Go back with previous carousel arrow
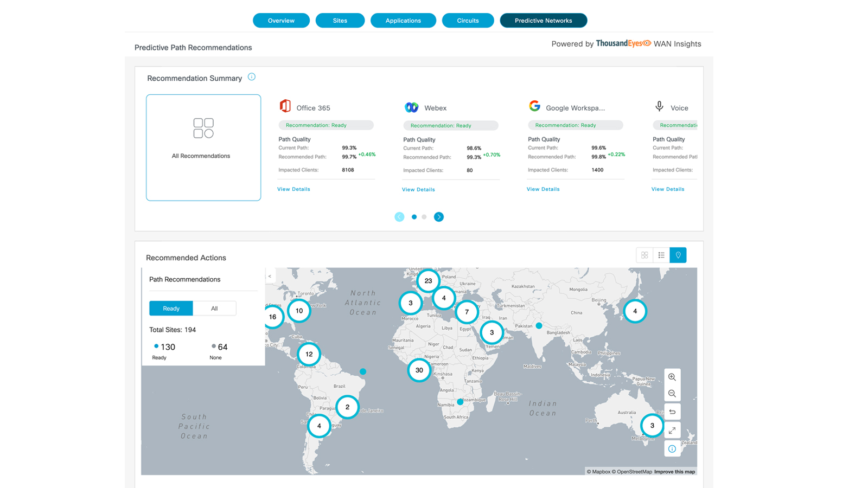868x488 pixels. point(399,217)
